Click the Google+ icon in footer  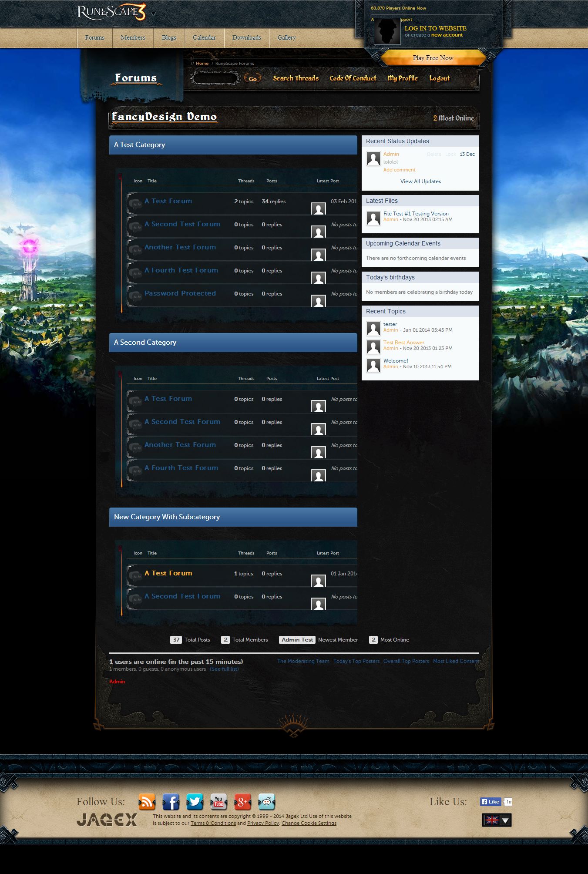pos(242,802)
